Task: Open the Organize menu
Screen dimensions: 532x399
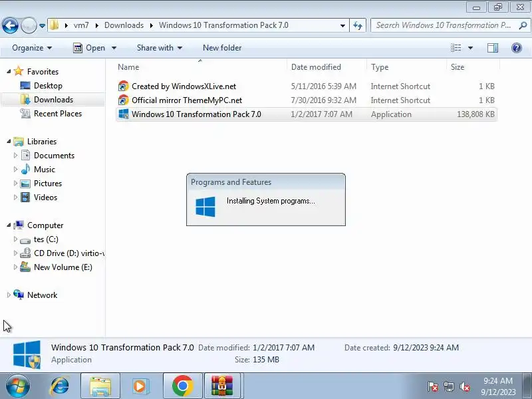Action: pos(32,48)
